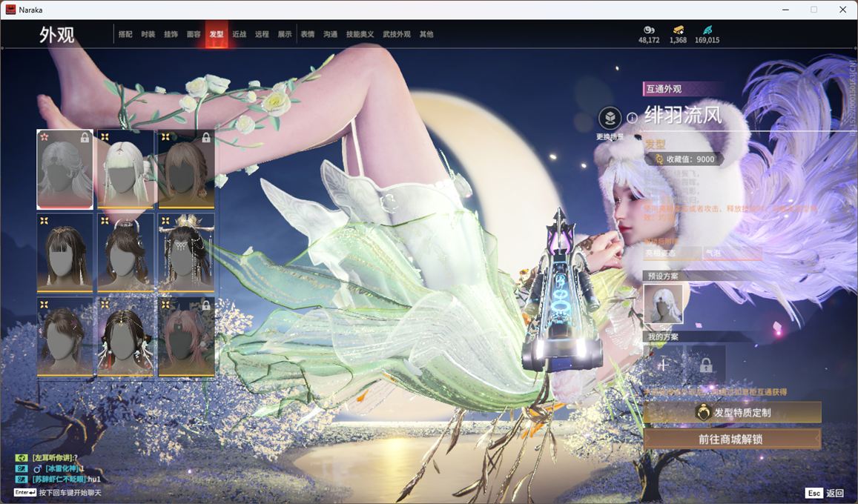Click the gold ingot currency icon above 1,368
The width and height of the screenshot is (858, 504).
click(678, 30)
